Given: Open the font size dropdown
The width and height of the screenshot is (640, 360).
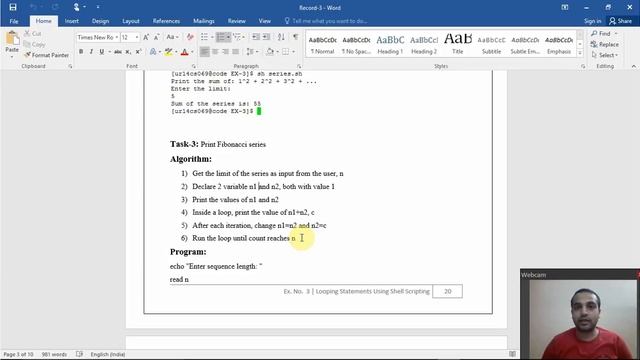Looking at the screenshot, I should click(137, 37).
